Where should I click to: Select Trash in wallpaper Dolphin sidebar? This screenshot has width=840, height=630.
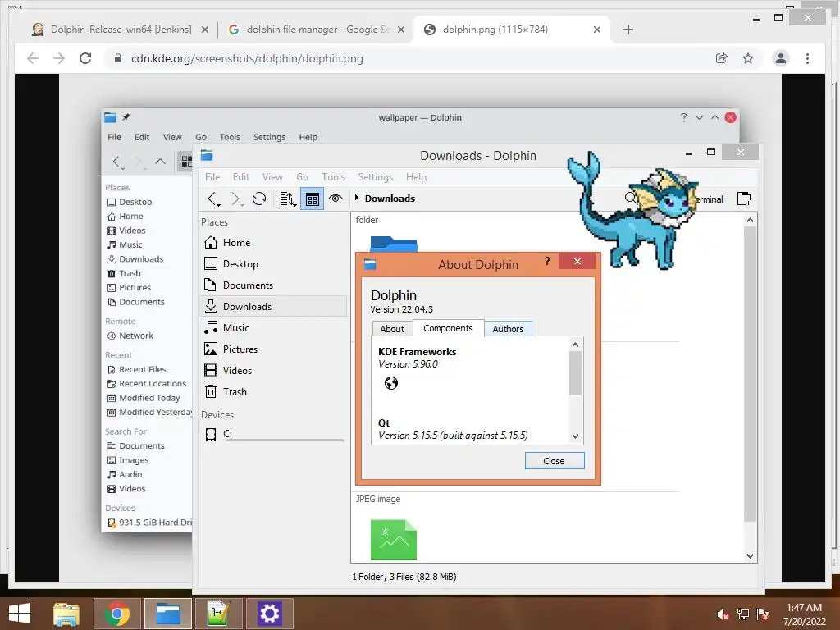coord(124,273)
